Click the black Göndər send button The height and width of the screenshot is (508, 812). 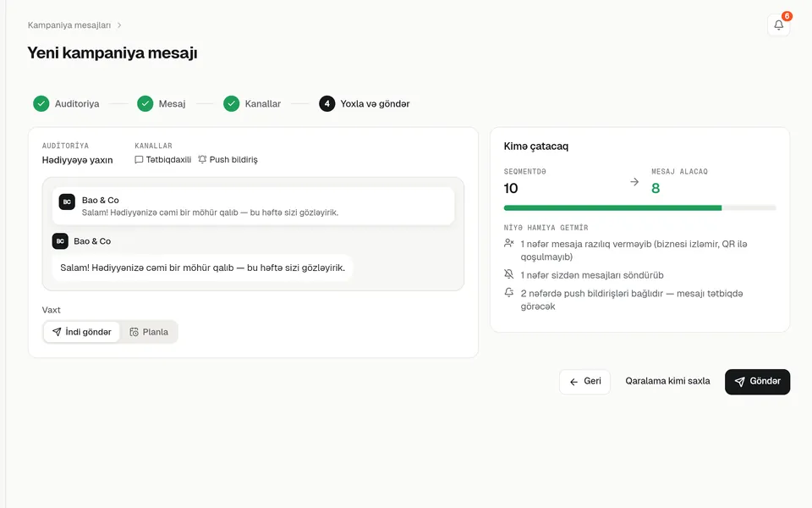click(757, 382)
